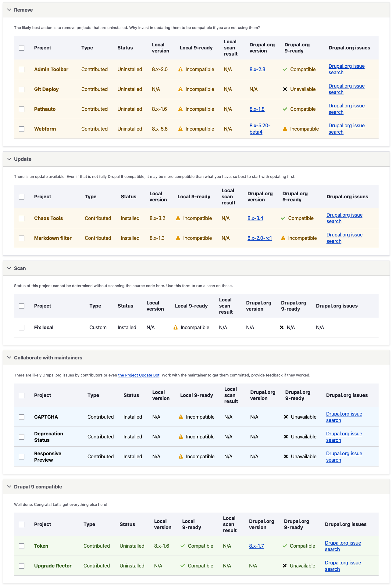Open Token 8.x-1.7 version link
Image resolution: width=392 pixels, height=587 pixels.
256,546
